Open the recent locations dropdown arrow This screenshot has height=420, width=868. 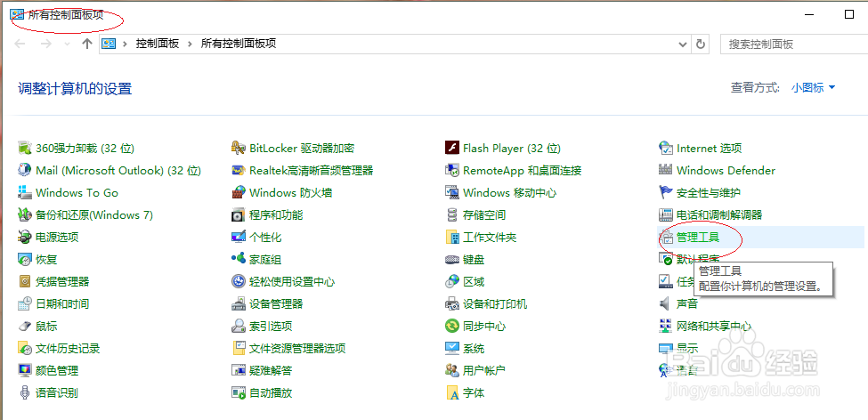pos(67,44)
